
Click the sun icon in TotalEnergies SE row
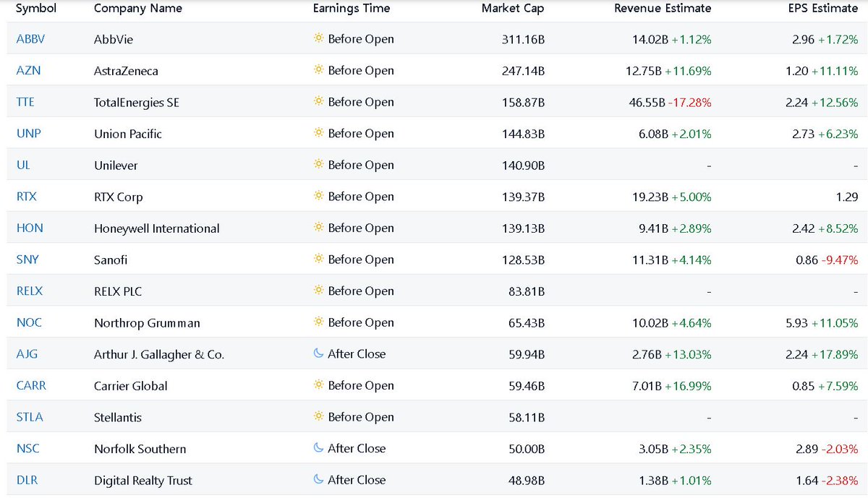[318, 101]
